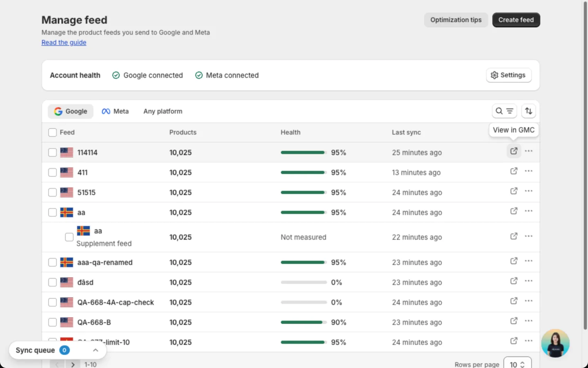Open the sort feeds button
This screenshot has width=588, height=368.
[529, 111]
